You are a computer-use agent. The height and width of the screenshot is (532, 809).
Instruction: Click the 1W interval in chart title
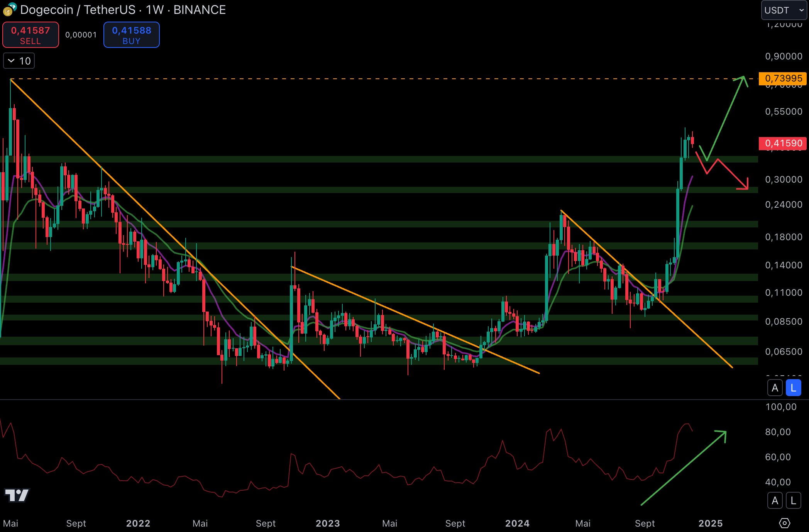(154, 10)
